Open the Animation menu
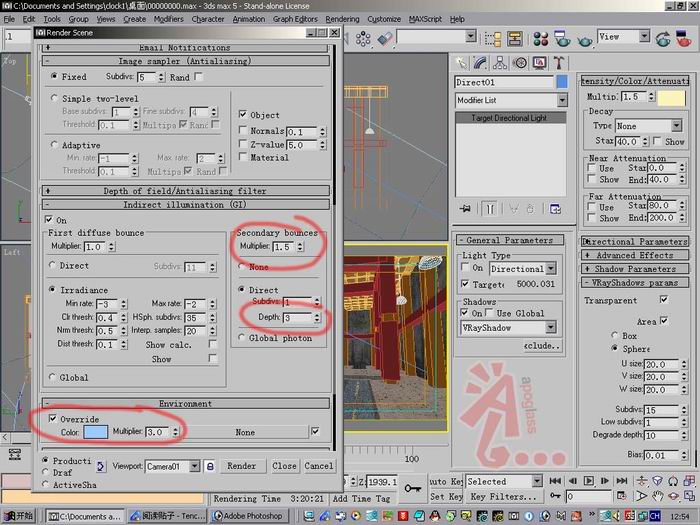The height and width of the screenshot is (525, 700). [249, 19]
